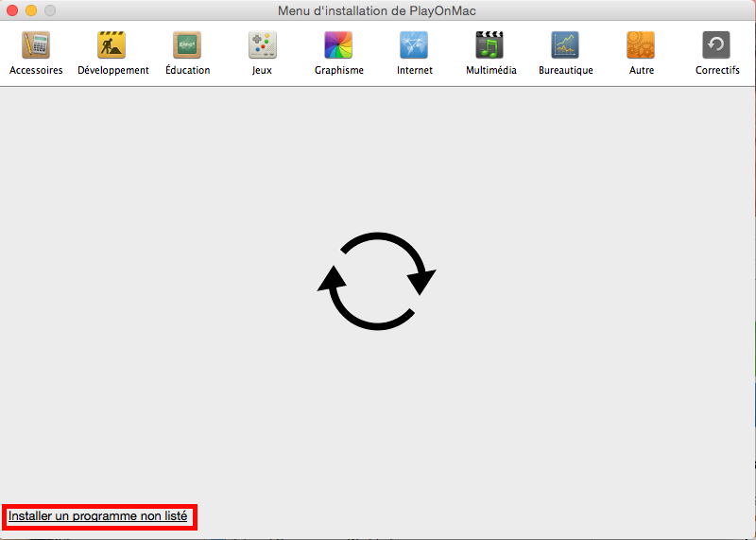Click the Installer un programme non listé link
The image size is (756, 540).
[98, 515]
